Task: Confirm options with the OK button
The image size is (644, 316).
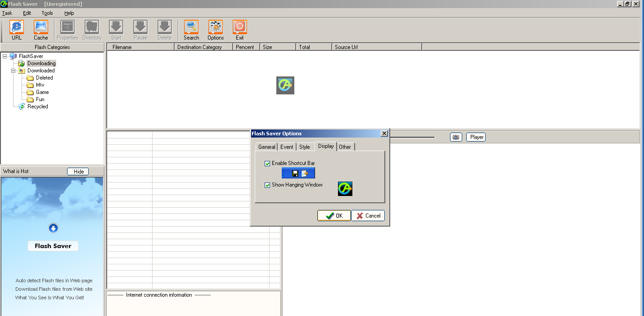Action: tap(334, 216)
